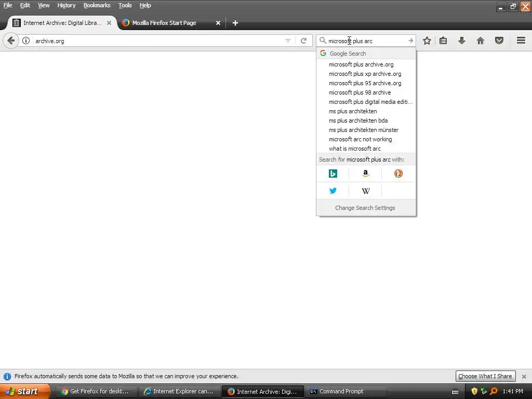
Task: Click the 1:41 PM system clock
Action: tap(513, 391)
